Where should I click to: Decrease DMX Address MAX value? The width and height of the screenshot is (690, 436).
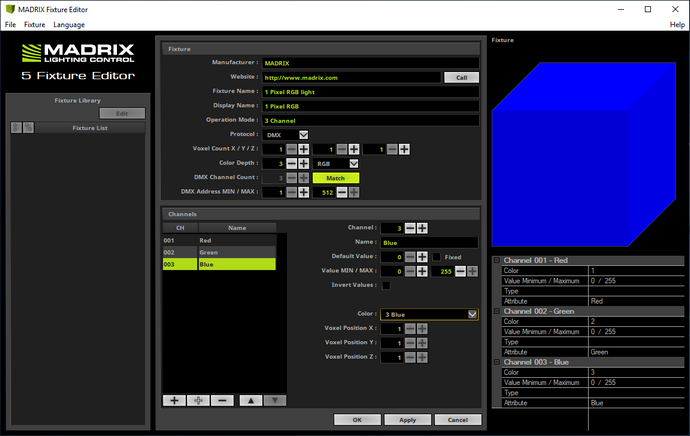(x=342, y=192)
